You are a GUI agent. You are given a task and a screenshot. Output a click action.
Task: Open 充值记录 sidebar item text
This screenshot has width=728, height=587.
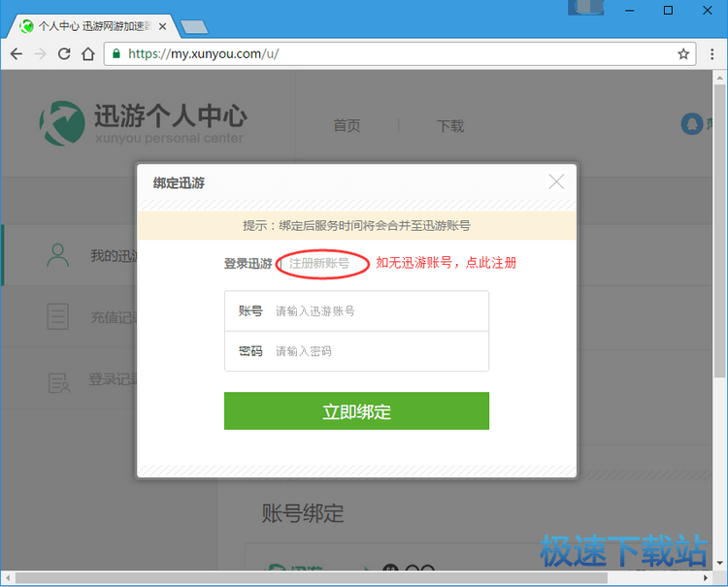[115, 317]
